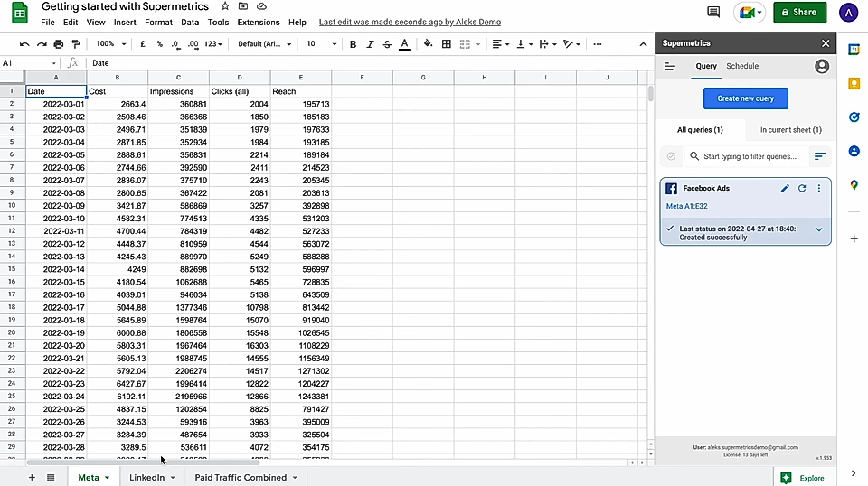Viewport: 868px width, 486px height.
Task: Decrease decimal places button
Action: tap(175, 44)
